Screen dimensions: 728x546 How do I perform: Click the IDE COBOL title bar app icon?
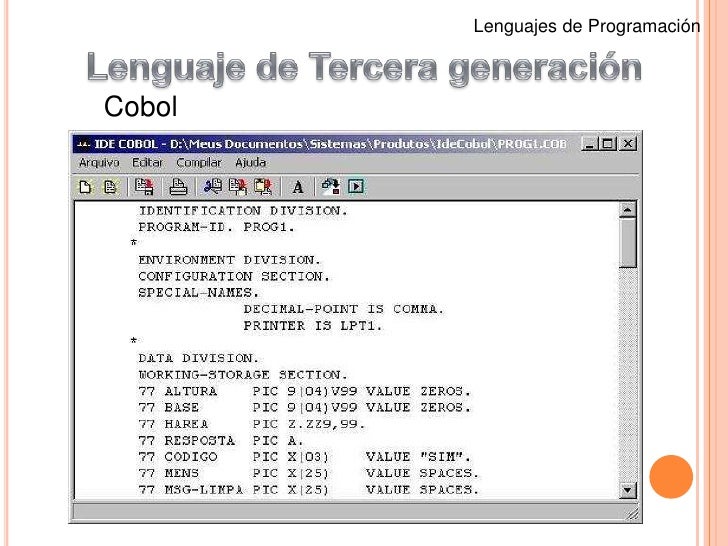pyautogui.click(x=83, y=144)
